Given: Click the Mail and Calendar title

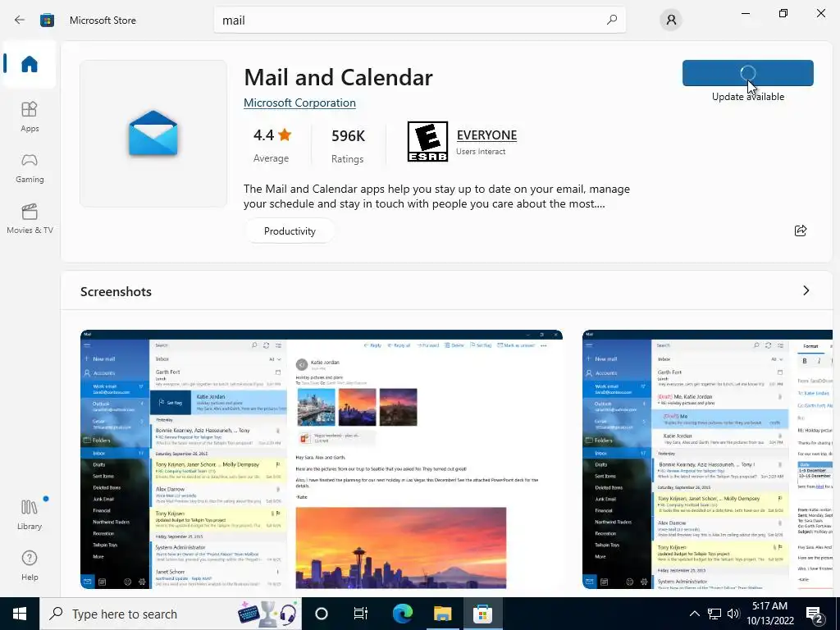Looking at the screenshot, I should click(338, 78).
